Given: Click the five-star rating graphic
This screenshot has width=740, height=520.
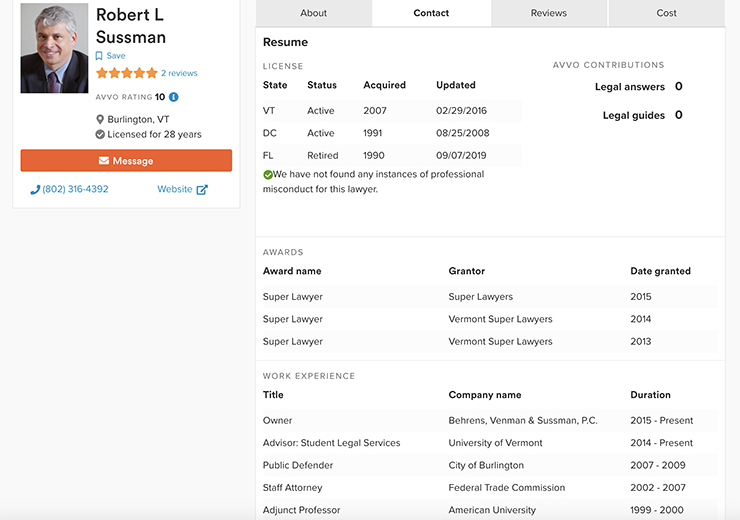Looking at the screenshot, I should pos(126,73).
